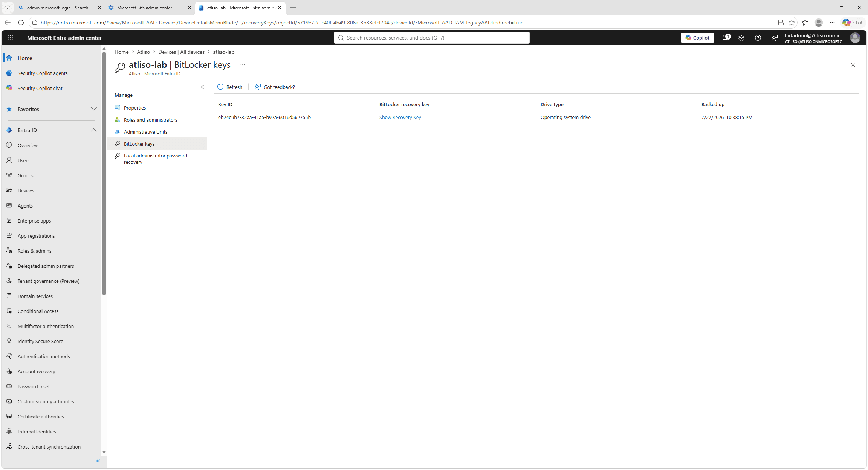Collapse the Entra ID section

94,130
